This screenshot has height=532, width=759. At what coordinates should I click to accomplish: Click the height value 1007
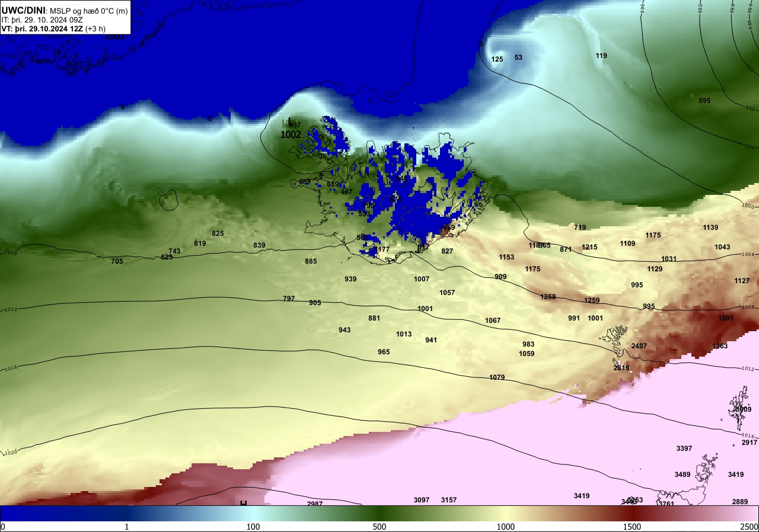pyautogui.click(x=422, y=279)
